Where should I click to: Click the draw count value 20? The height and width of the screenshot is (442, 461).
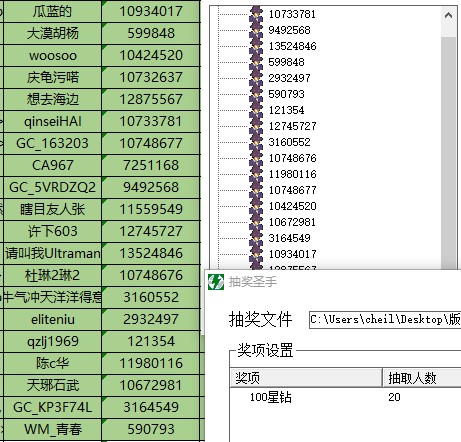click(394, 397)
